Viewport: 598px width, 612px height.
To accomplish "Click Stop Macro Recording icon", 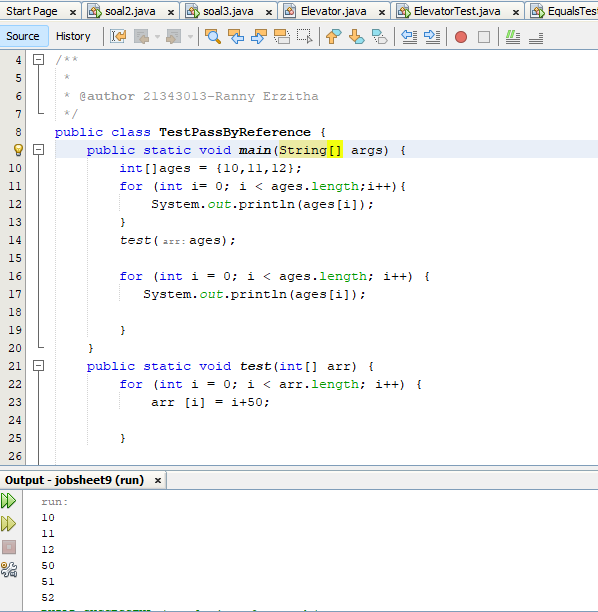I will click(x=484, y=37).
